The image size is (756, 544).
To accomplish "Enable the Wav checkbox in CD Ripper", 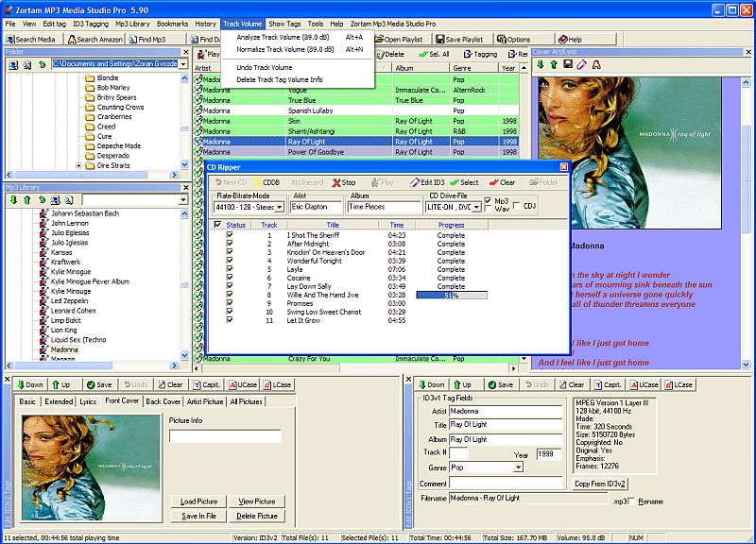I will coord(488,209).
